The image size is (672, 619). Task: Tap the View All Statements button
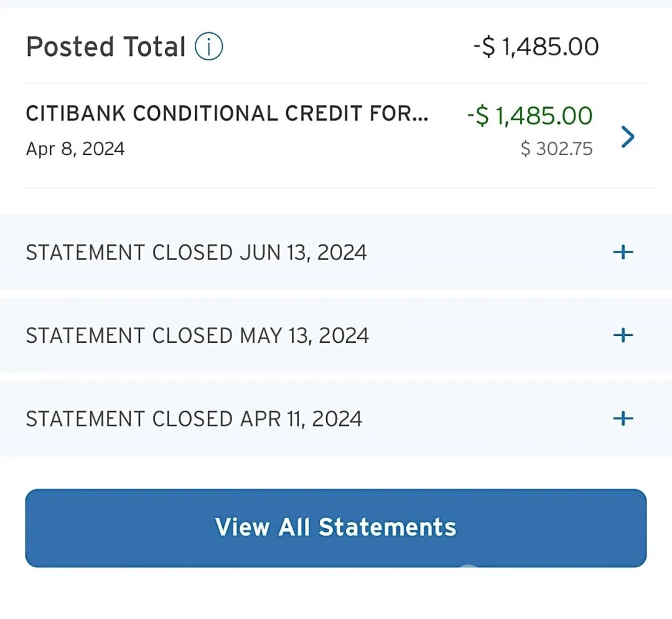[335, 528]
